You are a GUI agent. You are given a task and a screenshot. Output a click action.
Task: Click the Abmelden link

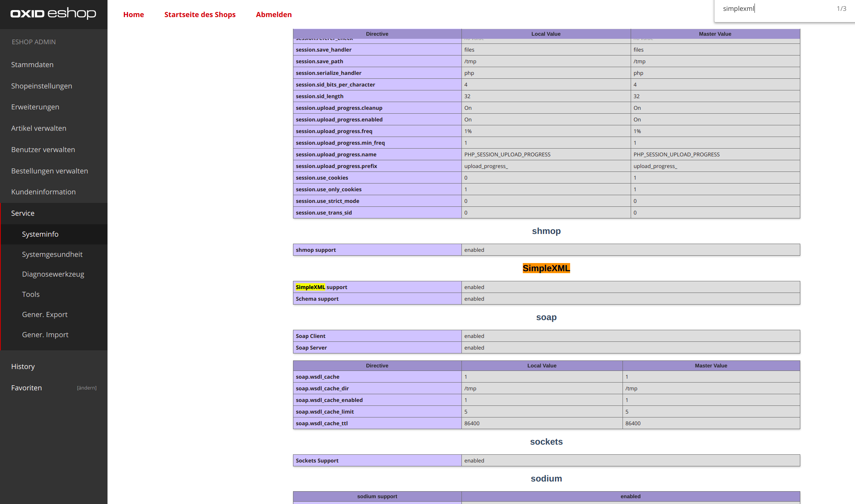pos(274,14)
